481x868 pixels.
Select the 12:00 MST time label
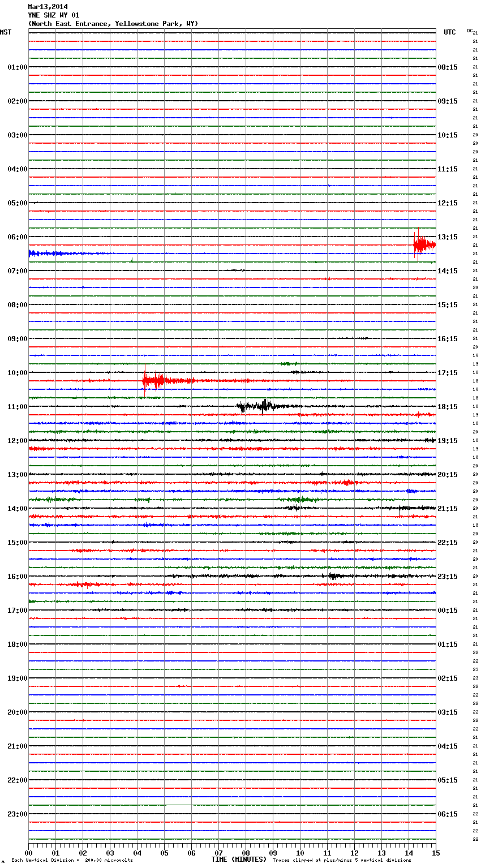coord(17,441)
